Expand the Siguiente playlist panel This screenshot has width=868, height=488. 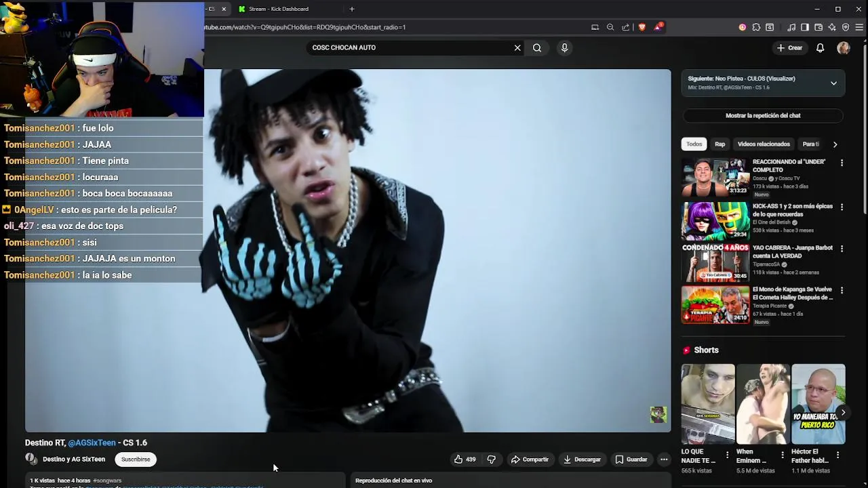[x=833, y=83]
